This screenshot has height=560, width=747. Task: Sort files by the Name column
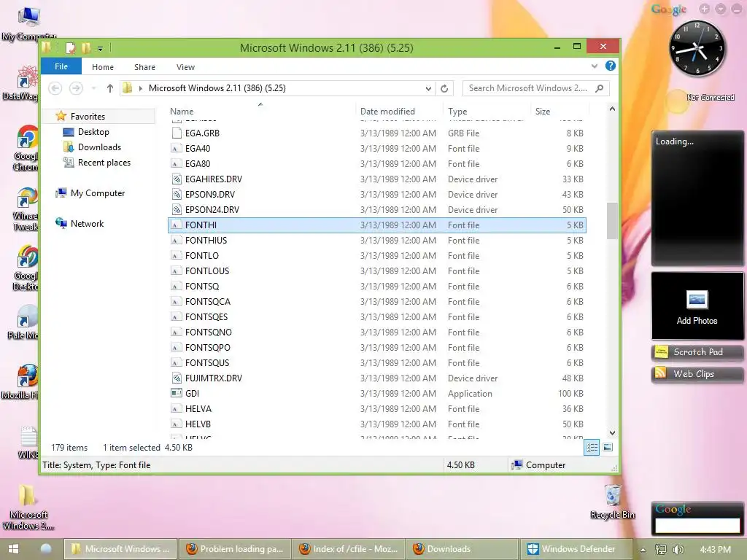click(182, 112)
